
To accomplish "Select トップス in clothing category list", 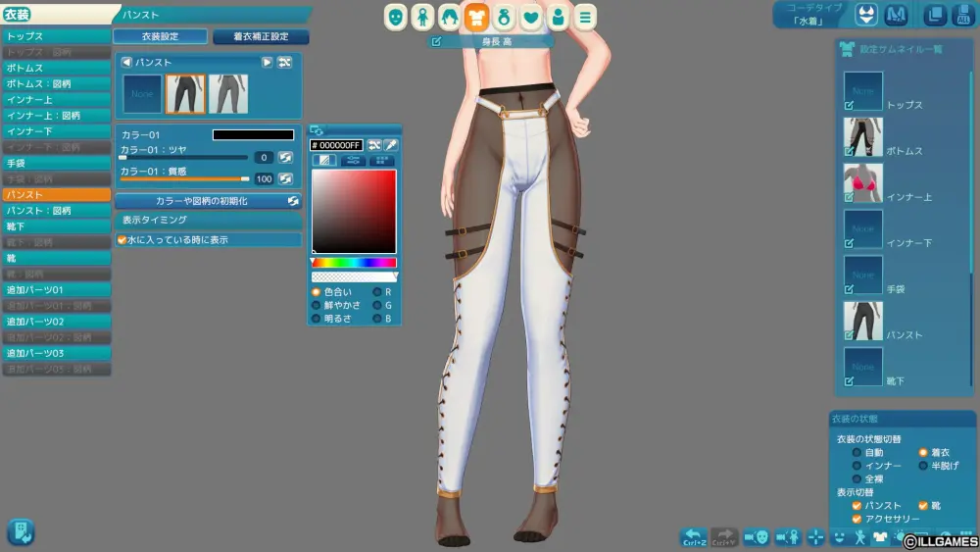I will pyautogui.click(x=56, y=36).
